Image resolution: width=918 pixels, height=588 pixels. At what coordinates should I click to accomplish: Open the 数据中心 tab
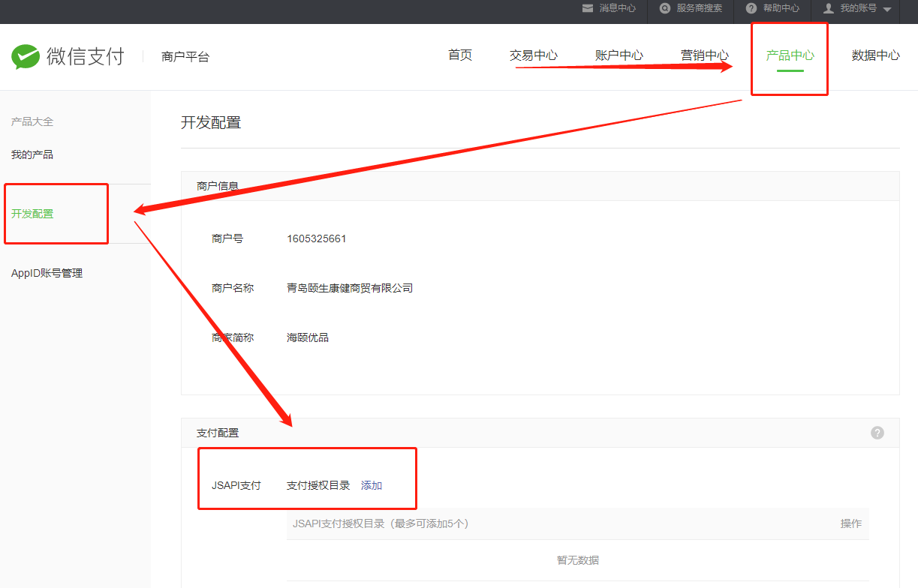coord(875,55)
